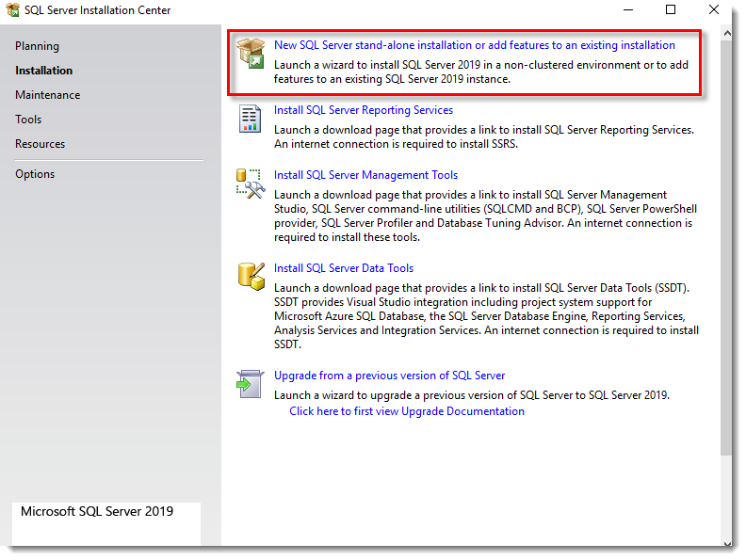Click 'features to an existing SQL Server 2019 instance' text
This screenshot has height=560, width=746.
392,79
